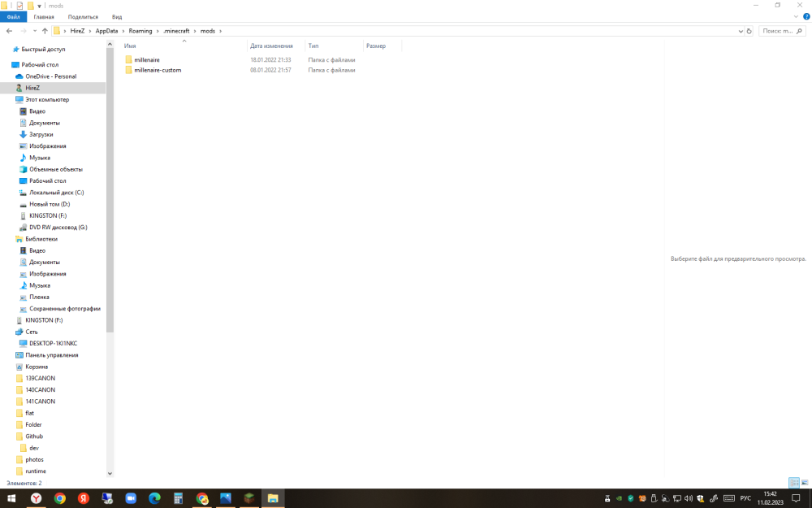Click the volume icon in the system tray
The height and width of the screenshot is (508, 812).
click(689, 499)
